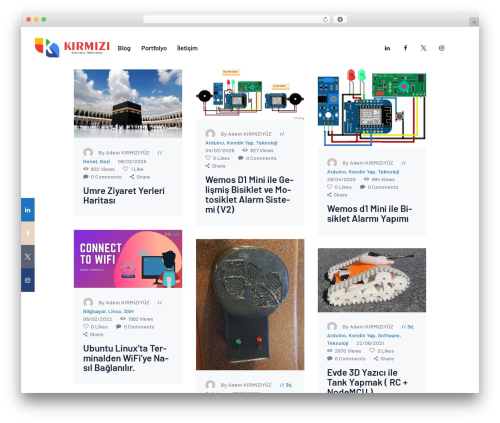The height and width of the screenshot is (423, 500).
Task: Click the round button beside the address bar
Action: [x=340, y=19]
